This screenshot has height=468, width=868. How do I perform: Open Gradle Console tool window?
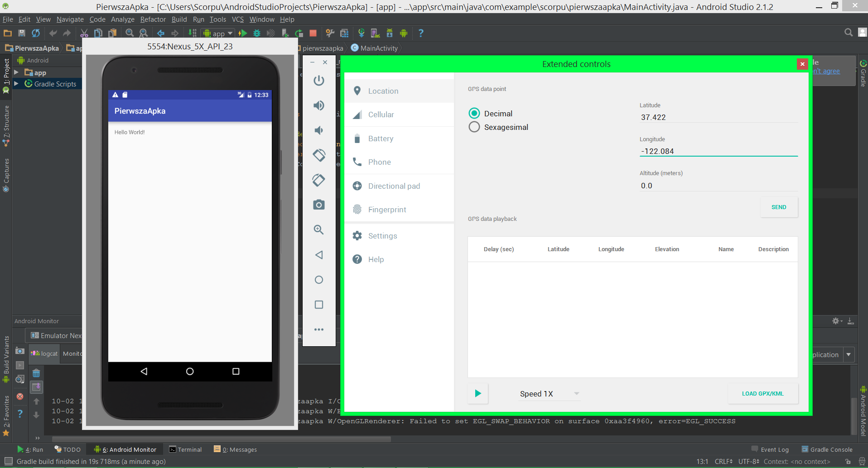coord(827,449)
